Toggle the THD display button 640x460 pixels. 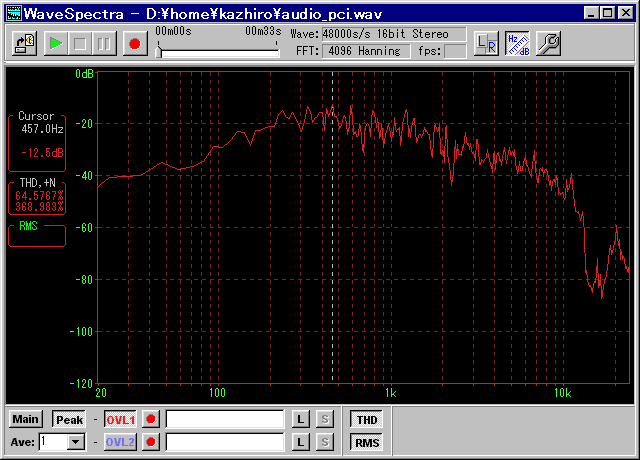tap(367, 419)
